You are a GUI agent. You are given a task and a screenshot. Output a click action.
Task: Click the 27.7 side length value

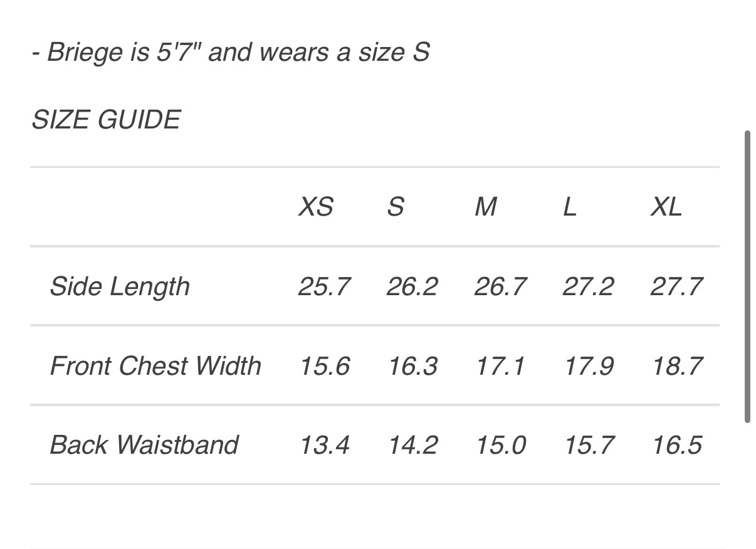pos(676,287)
